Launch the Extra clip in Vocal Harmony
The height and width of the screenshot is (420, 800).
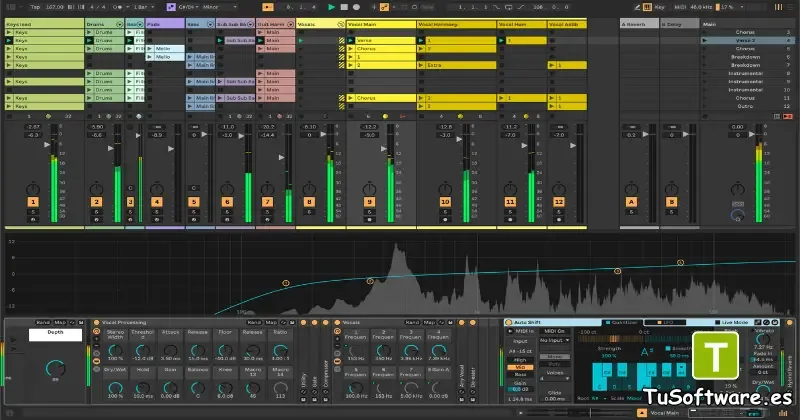click(421, 65)
